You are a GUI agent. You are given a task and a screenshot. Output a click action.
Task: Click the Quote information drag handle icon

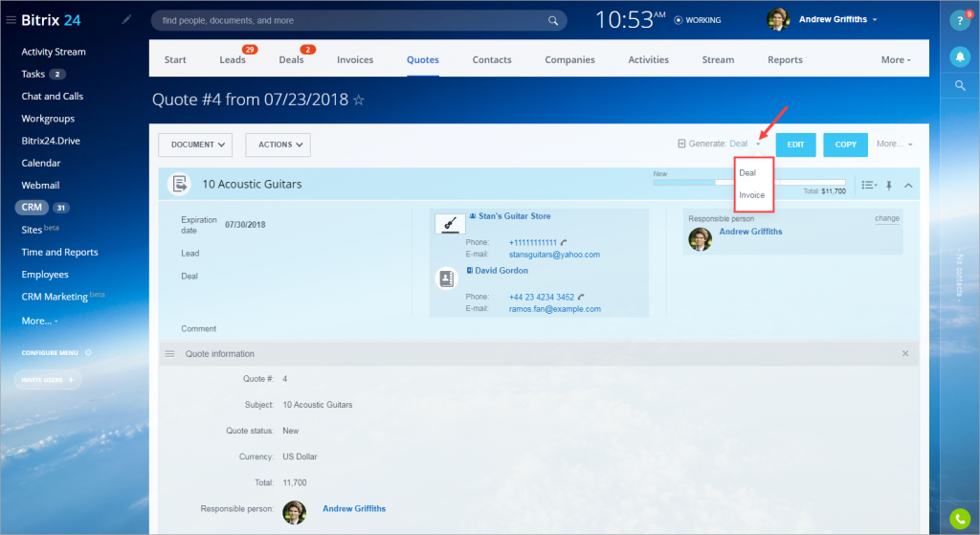[x=169, y=354]
